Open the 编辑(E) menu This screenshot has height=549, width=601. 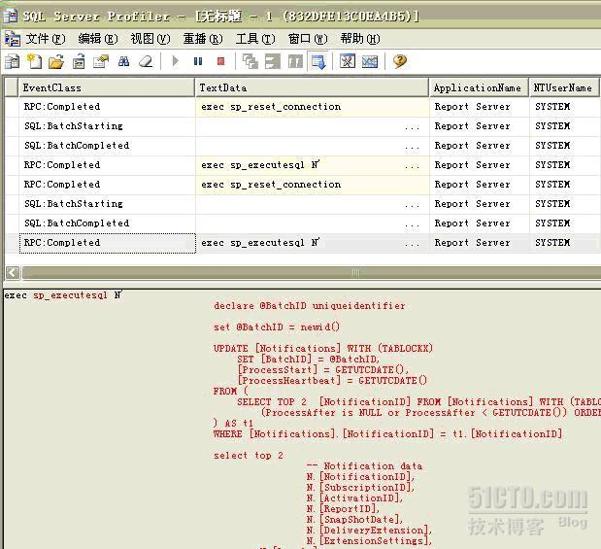tap(98, 39)
